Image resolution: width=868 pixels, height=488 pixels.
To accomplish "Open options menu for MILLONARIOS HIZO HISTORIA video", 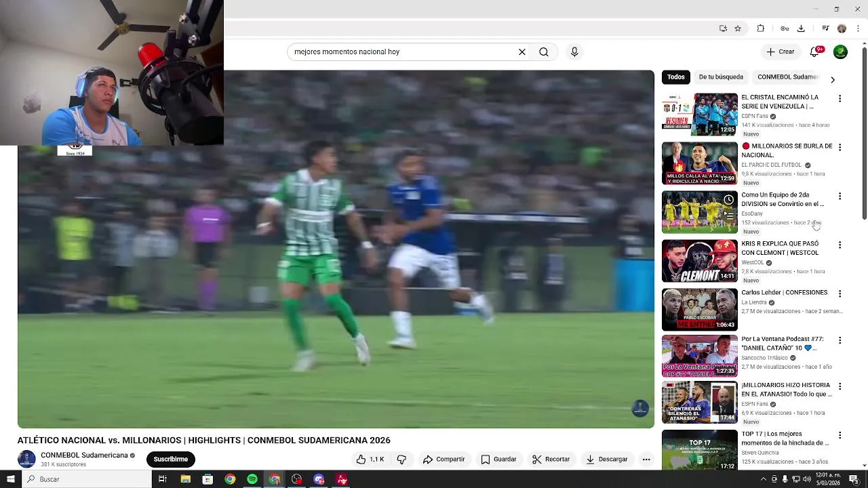I will [840, 386].
